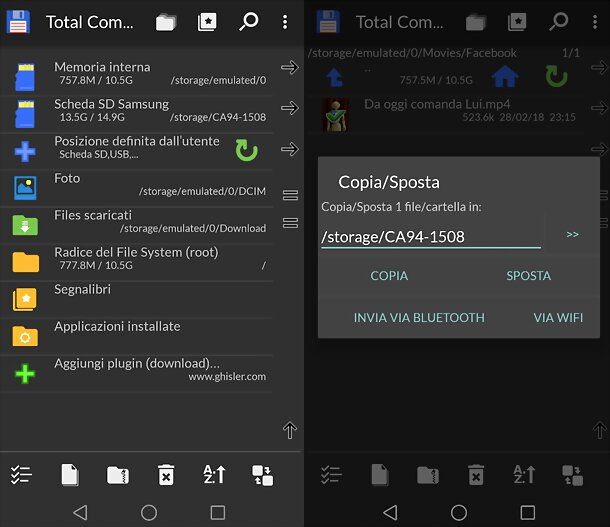Tap the Memoria interna SD card icon
This screenshot has width=610, height=527.
click(x=25, y=75)
